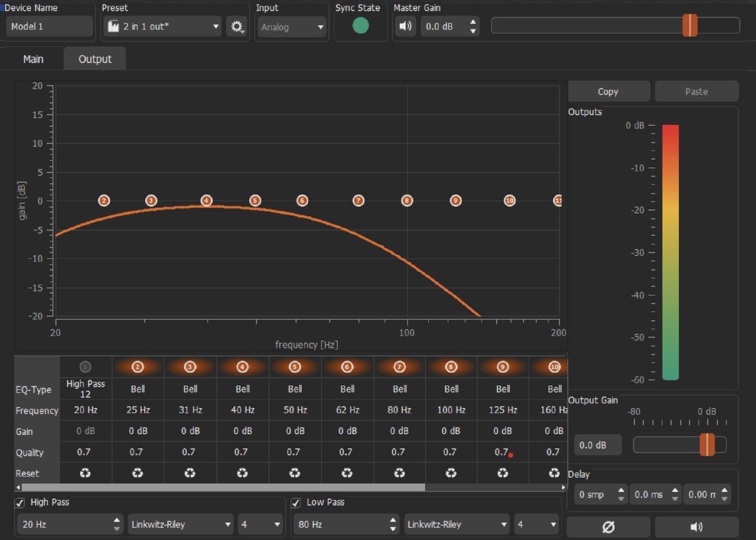Mute the output using bottom speaker button
Screen dimensions: 756x540
tap(696, 527)
